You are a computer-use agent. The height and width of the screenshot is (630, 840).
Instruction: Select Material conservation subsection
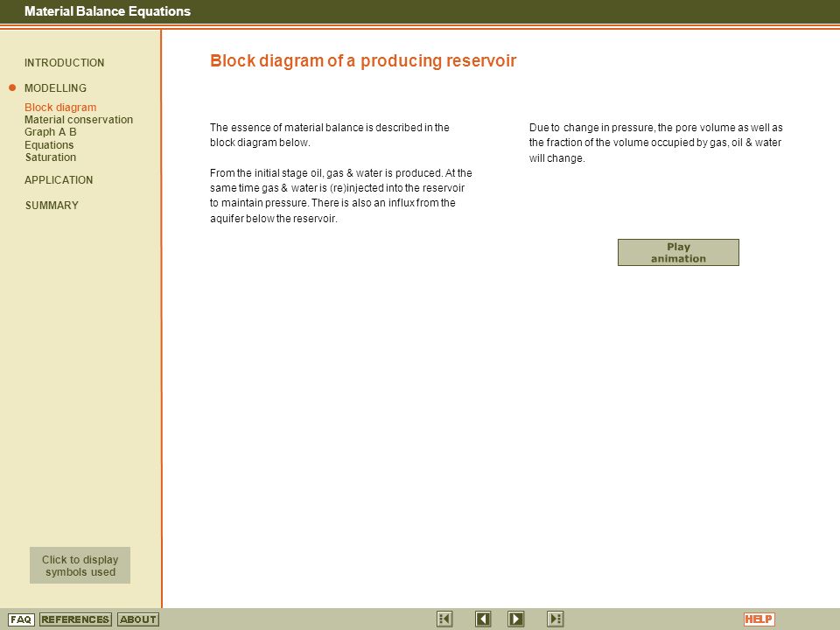pyautogui.click(x=79, y=120)
